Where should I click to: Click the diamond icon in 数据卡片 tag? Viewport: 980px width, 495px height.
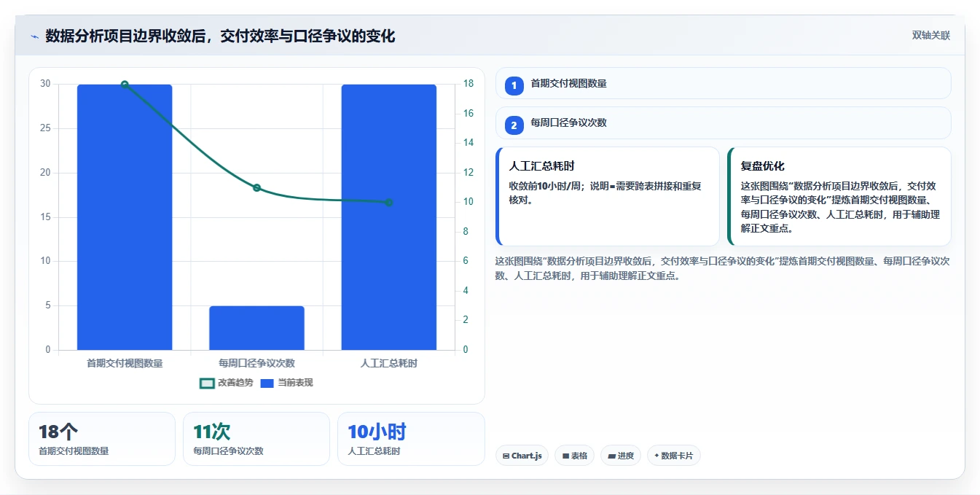point(656,456)
